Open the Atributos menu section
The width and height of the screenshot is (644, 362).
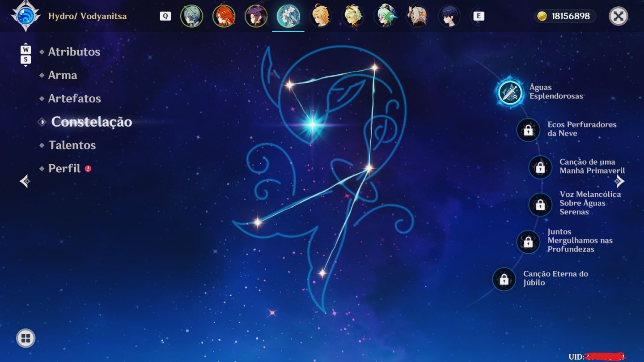(74, 51)
